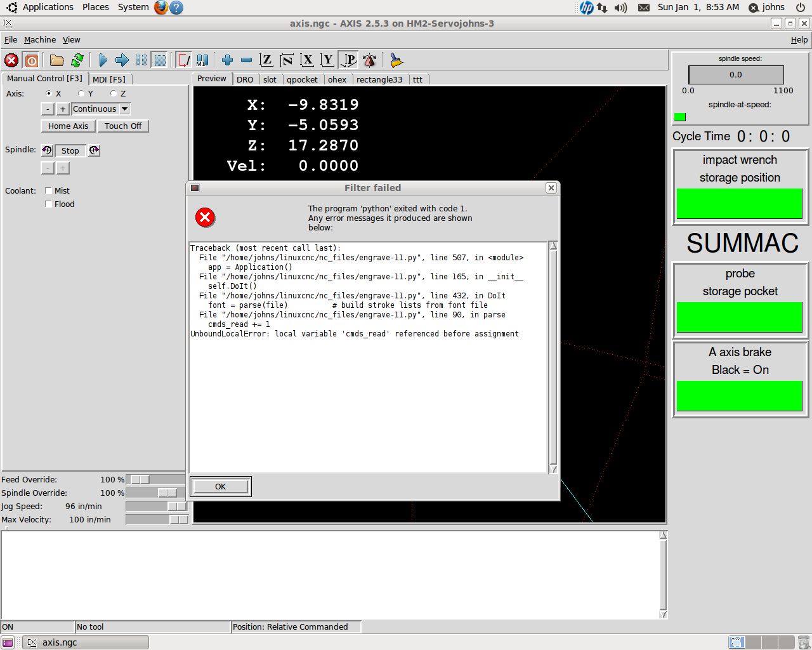The height and width of the screenshot is (650, 812).
Task: Switch to DRO tab
Action: tap(245, 79)
